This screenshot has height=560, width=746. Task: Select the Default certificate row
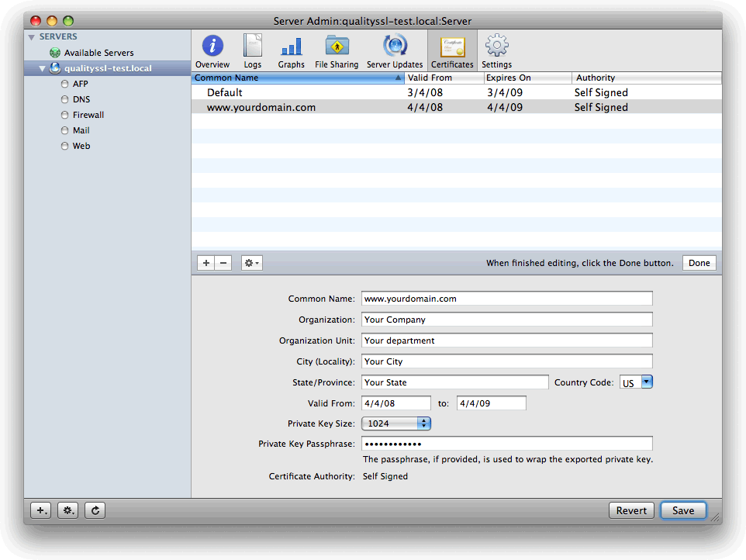click(x=456, y=92)
